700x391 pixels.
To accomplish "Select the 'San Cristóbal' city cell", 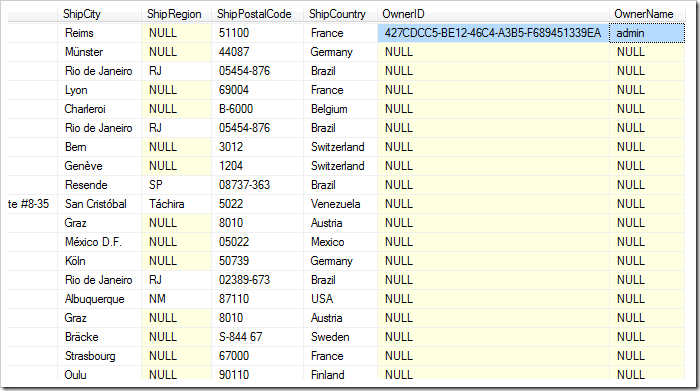I will (99, 204).
